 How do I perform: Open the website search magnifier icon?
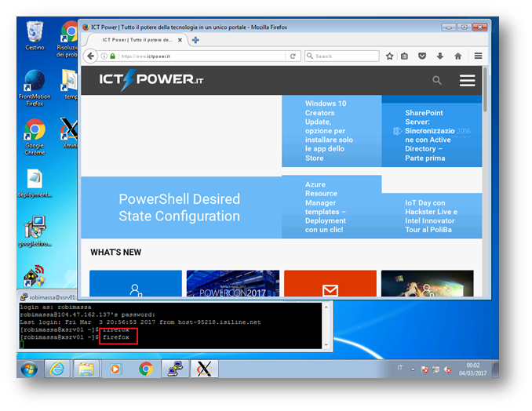[x=437, y=80]
